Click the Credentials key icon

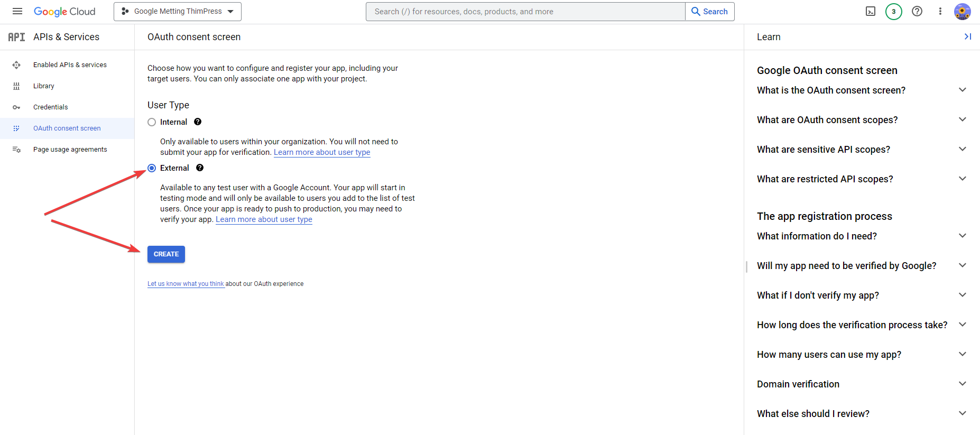(x=16, y=107)
